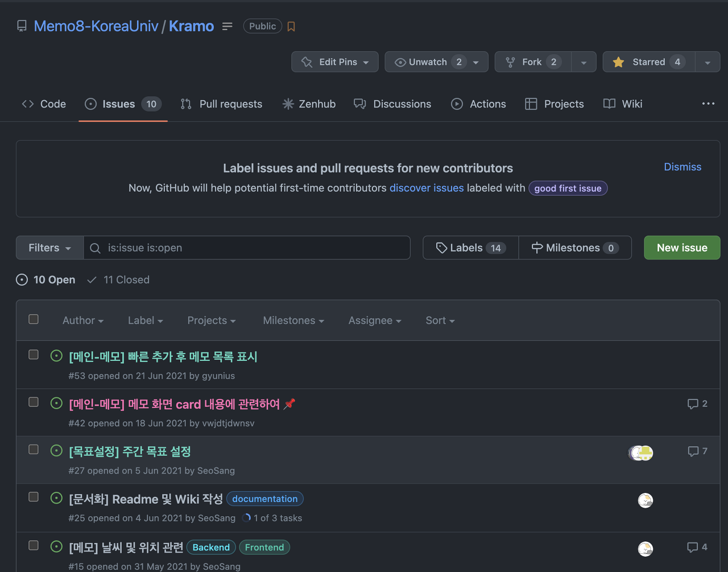Click the New issue button
728x572 pixels.
(682, 248)
